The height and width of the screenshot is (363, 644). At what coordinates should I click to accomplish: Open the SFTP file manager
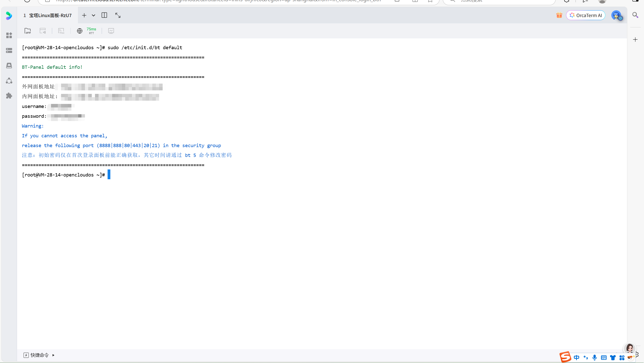28,31
